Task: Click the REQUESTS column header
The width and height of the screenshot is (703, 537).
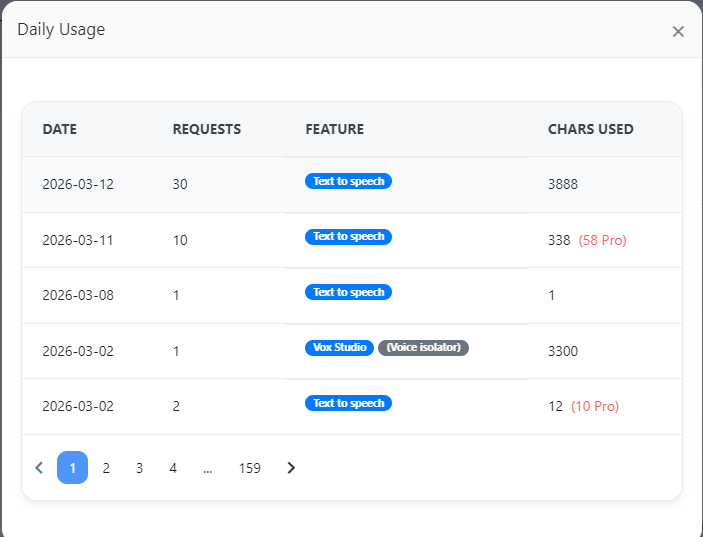Action: click(206, 129)
